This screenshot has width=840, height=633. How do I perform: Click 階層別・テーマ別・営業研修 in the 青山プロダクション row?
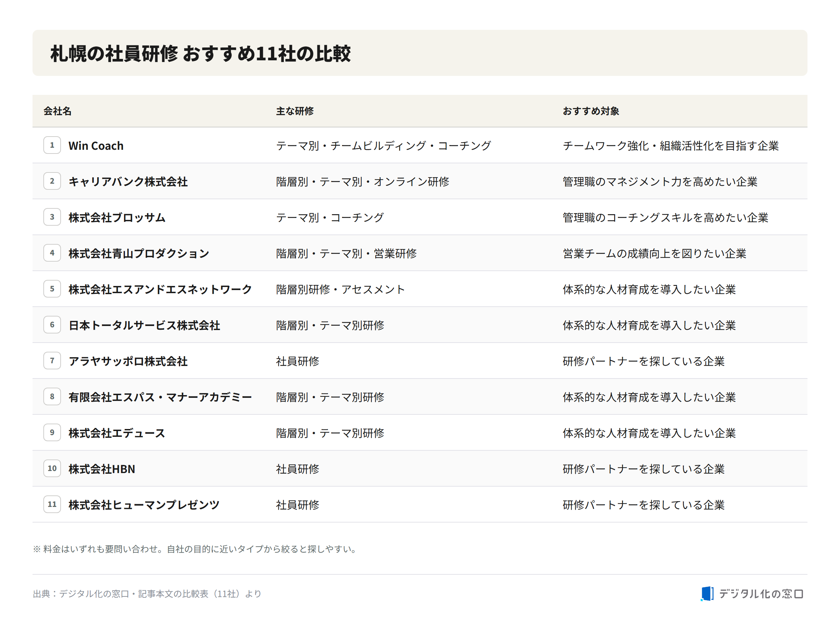click(x=346, y=253)
